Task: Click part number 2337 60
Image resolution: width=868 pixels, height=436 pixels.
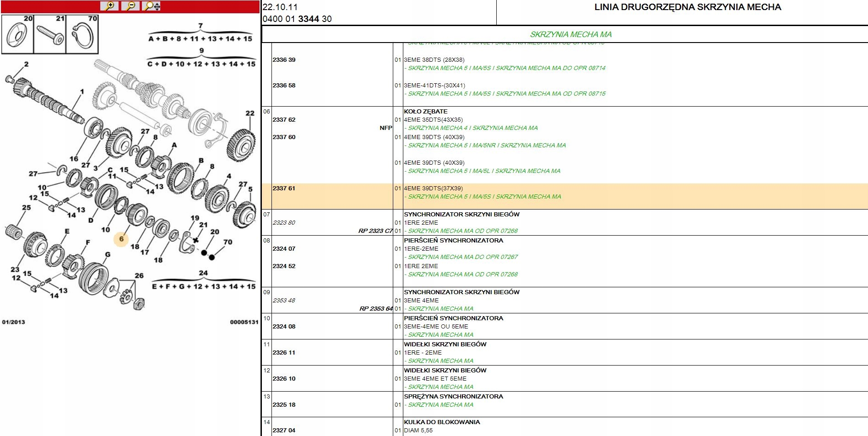Action: click(284, 137)
